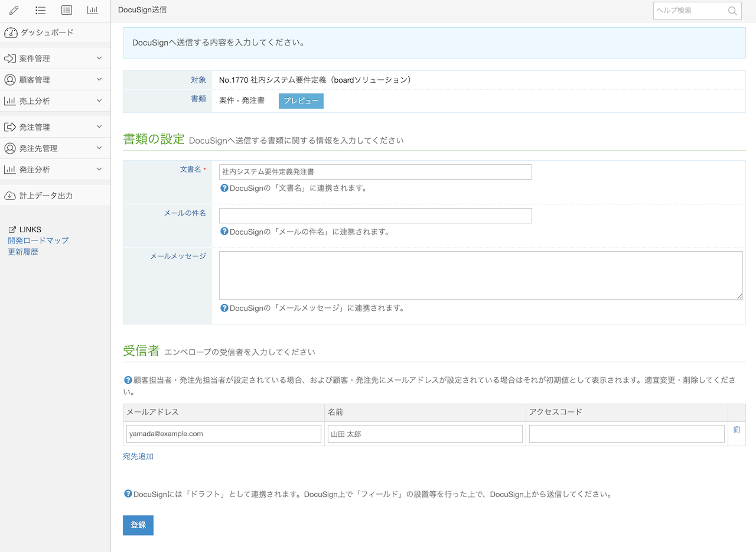
Task: Focus the 文書名 input field
Action: (x=376, y=172)
